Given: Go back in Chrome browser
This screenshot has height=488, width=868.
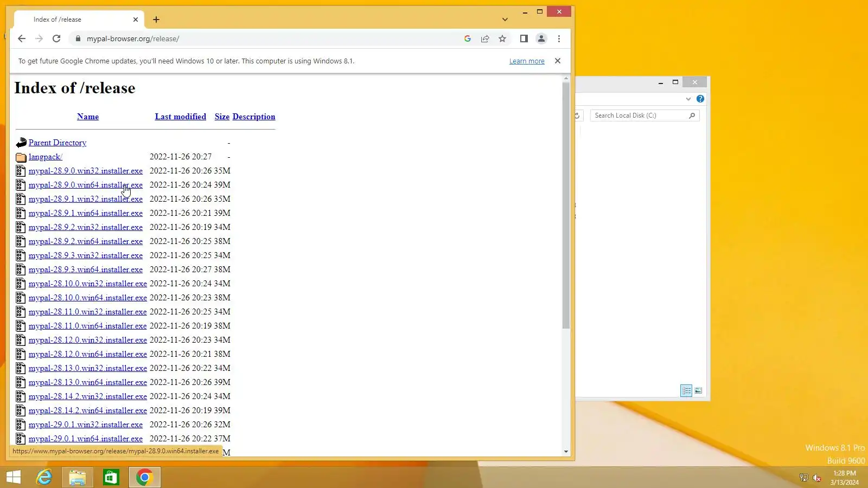Looking at the screenshot, I should [x=22, y=38].
